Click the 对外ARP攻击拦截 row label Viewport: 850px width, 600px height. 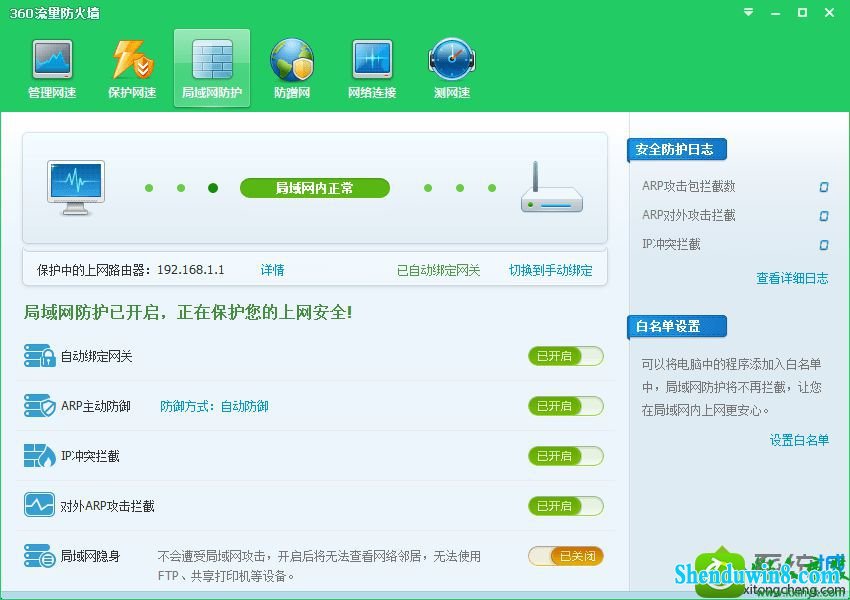pos(107,506)
